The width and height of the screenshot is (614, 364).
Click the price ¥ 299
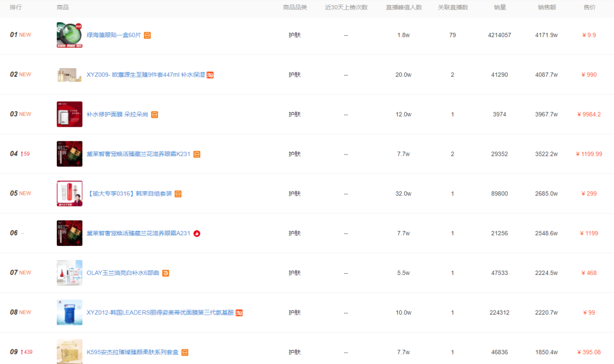589,194
